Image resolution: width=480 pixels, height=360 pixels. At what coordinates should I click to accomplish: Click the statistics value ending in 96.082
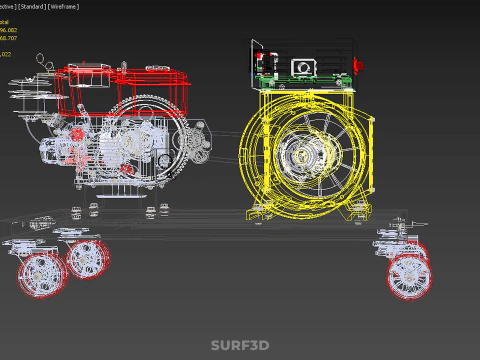click(8, 30)
